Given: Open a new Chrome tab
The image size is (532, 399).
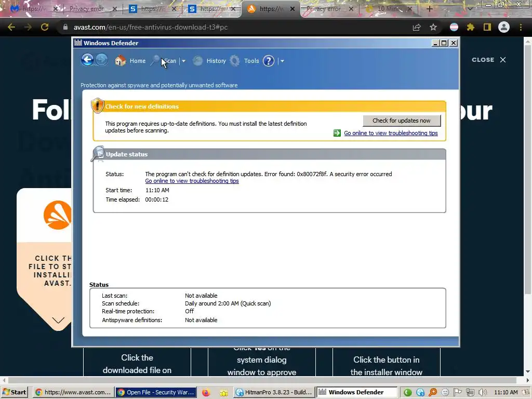Looking at the screenshot, I should tap(430, 9).
